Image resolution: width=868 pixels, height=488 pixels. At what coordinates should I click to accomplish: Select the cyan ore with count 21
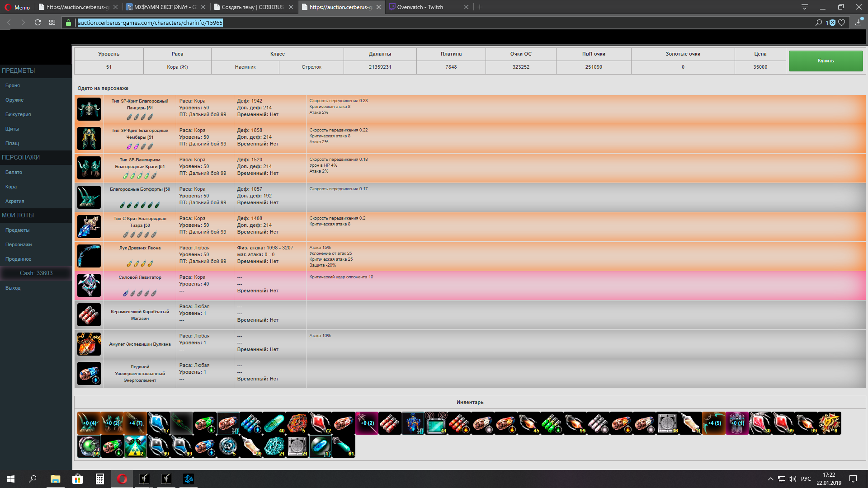274,446
